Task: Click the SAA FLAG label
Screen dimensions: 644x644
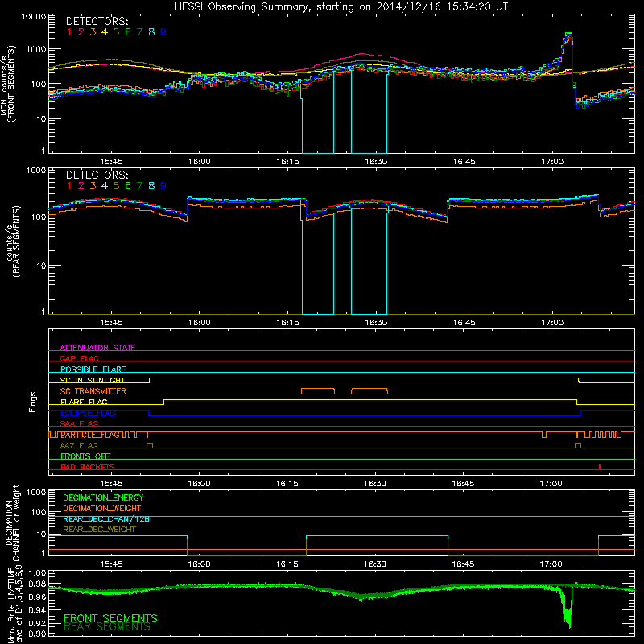Action: click(79, 423)
